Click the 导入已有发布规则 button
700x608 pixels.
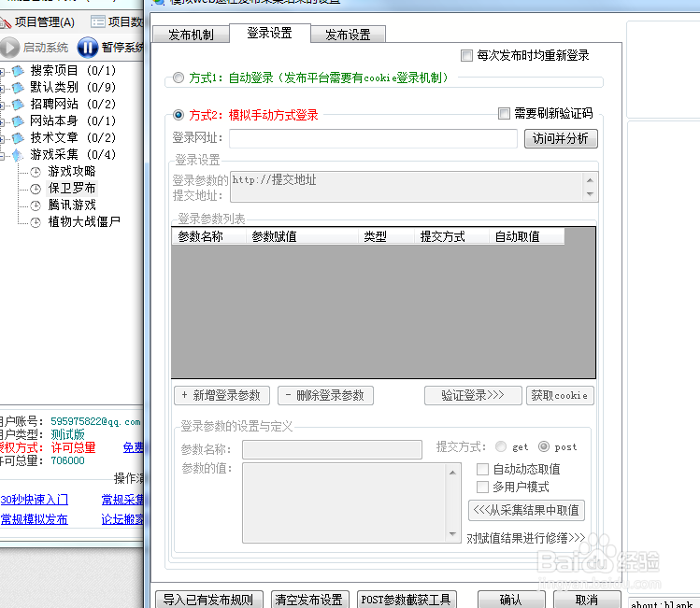tap(209, 599)
